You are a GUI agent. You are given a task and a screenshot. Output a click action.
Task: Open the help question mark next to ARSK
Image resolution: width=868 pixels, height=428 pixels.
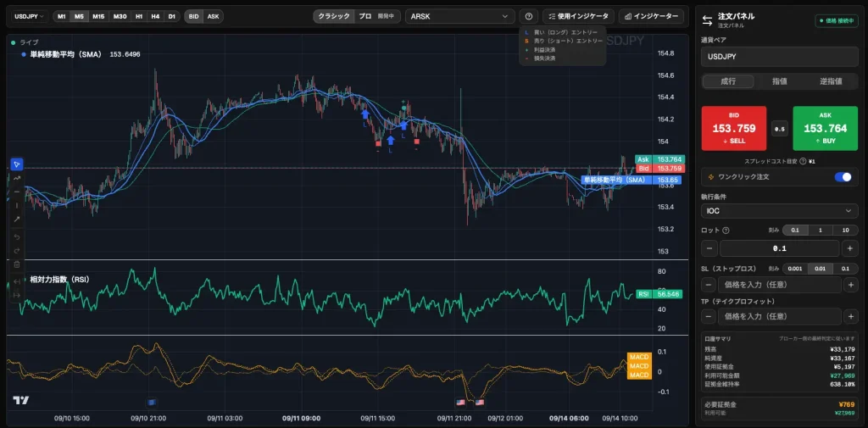click(x=529, y=17)
